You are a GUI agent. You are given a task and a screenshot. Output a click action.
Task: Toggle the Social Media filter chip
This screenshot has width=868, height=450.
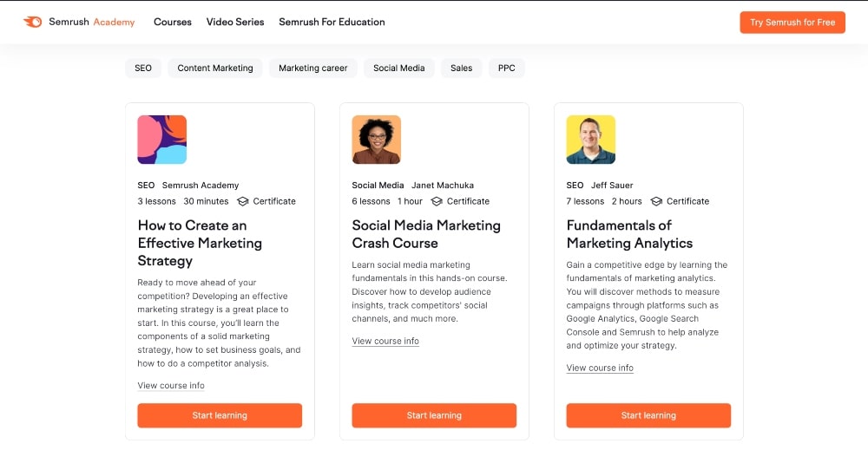point(398,68)
